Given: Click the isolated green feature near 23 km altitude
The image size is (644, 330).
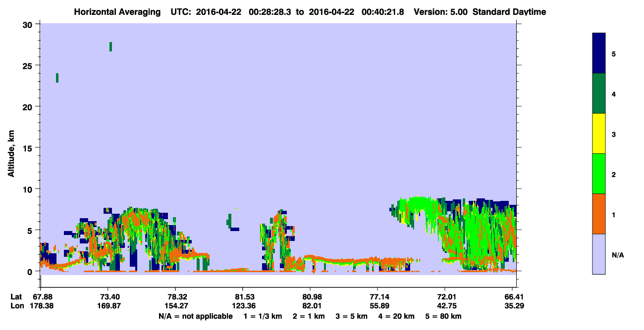Looking at the screenshot, I should click(57, 78).
